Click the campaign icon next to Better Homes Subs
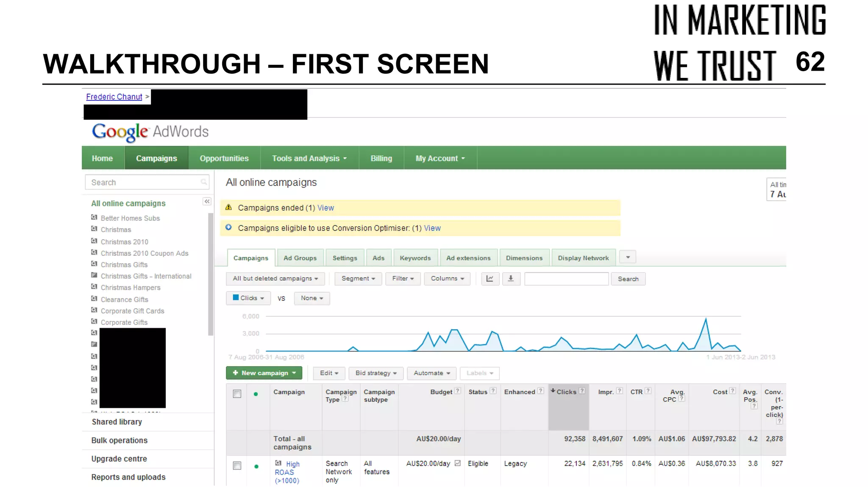868x487 pixels. (x=94, y=218)
